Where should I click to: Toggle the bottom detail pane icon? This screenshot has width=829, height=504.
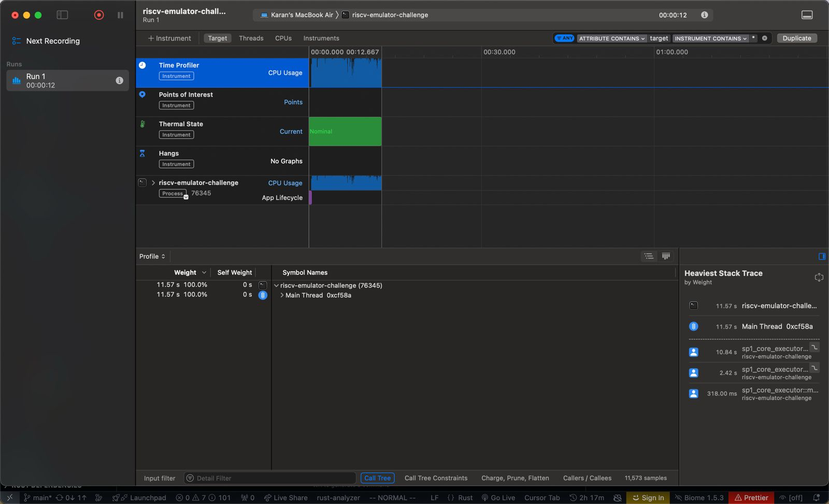coord(807,15)
